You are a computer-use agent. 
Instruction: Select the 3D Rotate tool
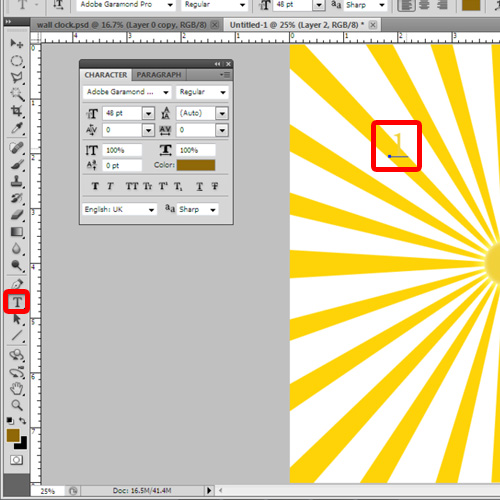[x=16, y=355]
